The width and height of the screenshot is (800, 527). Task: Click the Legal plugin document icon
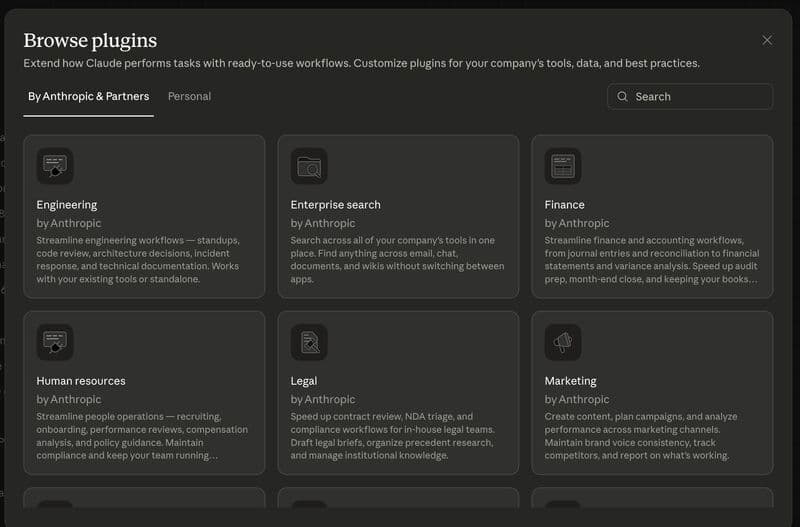click(x=309, y=342)
